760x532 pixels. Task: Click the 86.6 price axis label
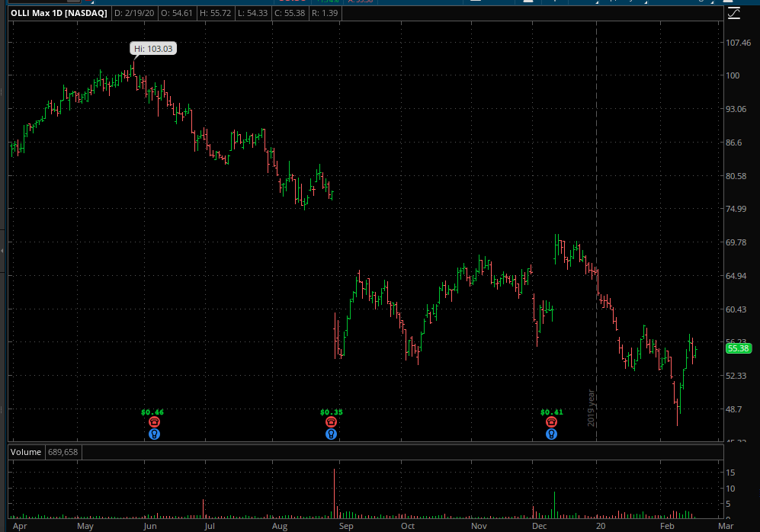[x=733, y=143]
